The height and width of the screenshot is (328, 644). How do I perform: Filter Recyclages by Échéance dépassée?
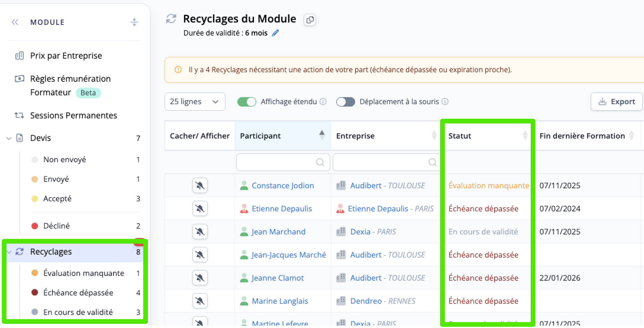click(78, 292)
